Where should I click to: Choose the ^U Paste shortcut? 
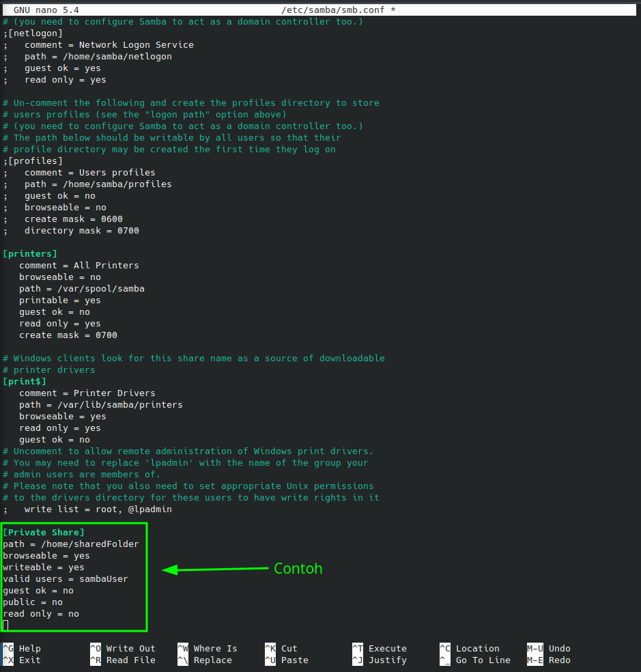pyautogui.click(x=287, y=660)
